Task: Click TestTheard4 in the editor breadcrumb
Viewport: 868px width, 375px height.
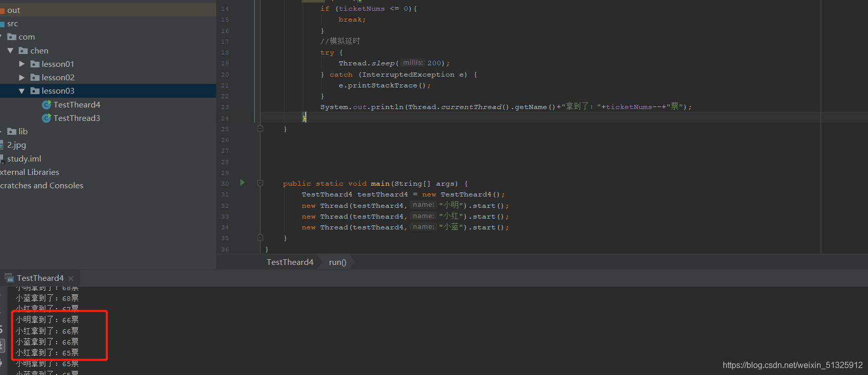Action: [x=290, y=262]
